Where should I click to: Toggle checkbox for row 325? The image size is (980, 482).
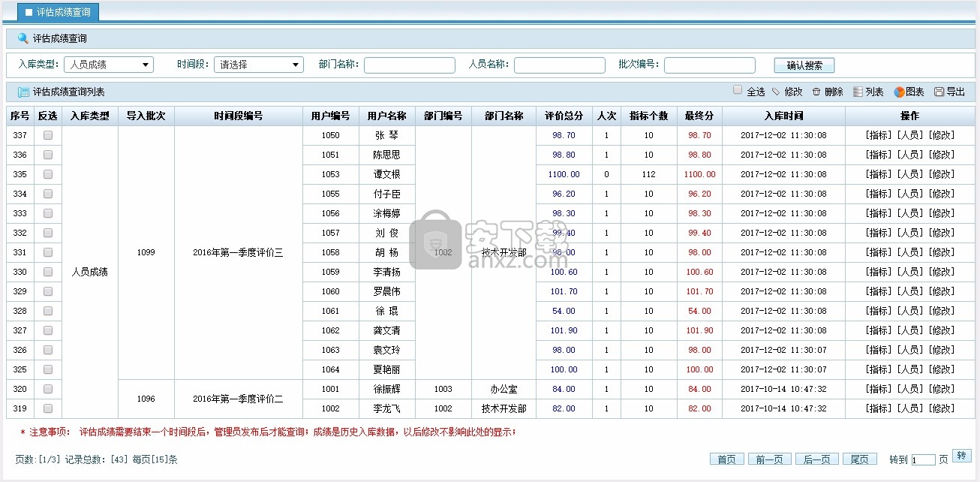click(48, 369)
